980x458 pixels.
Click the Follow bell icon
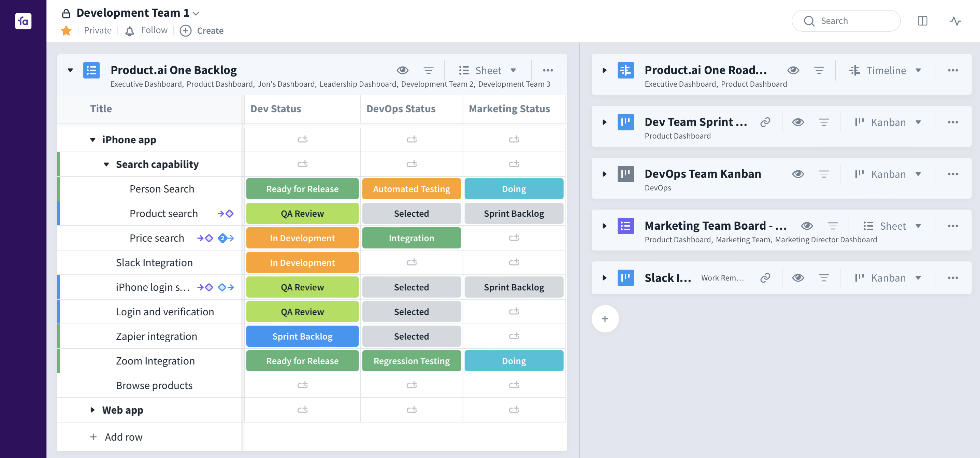point(129,30)
